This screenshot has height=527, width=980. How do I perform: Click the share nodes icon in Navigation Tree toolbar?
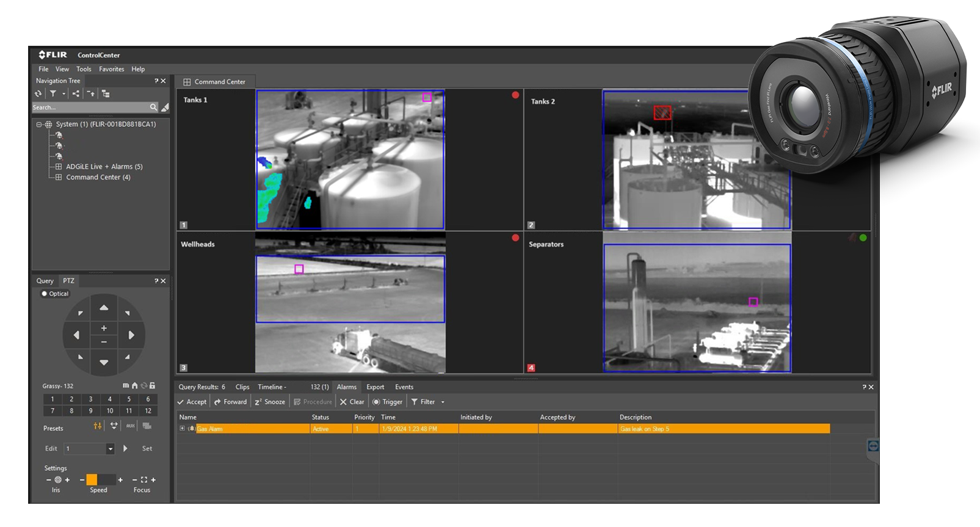click(x=76, y=93)
